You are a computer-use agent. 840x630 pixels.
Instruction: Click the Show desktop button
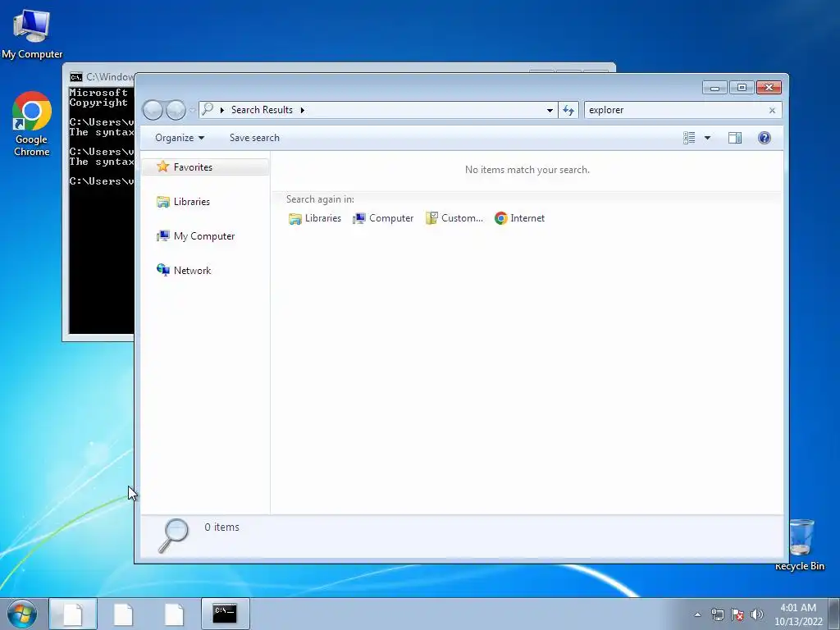coord(834,614)
